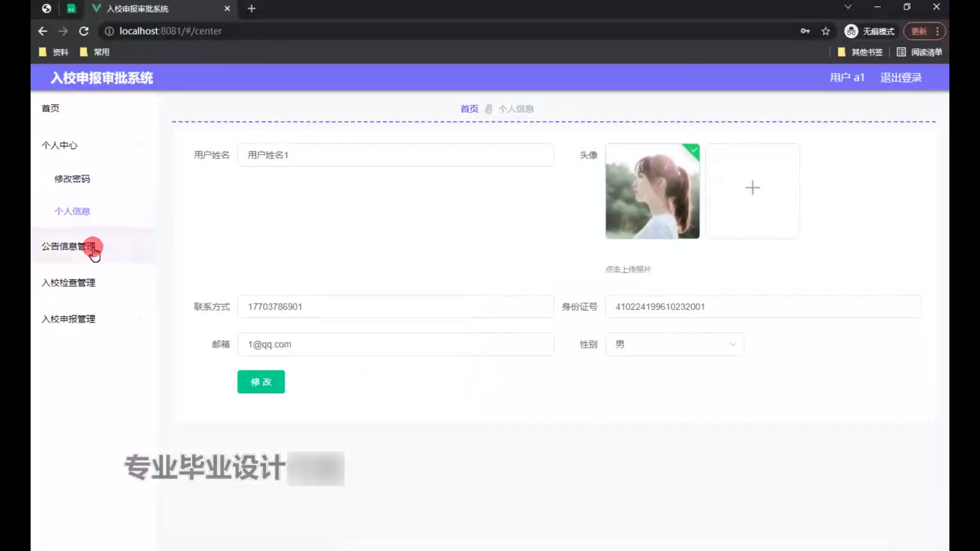Open the 其他书签 bookmarks folder

[861, 52]
